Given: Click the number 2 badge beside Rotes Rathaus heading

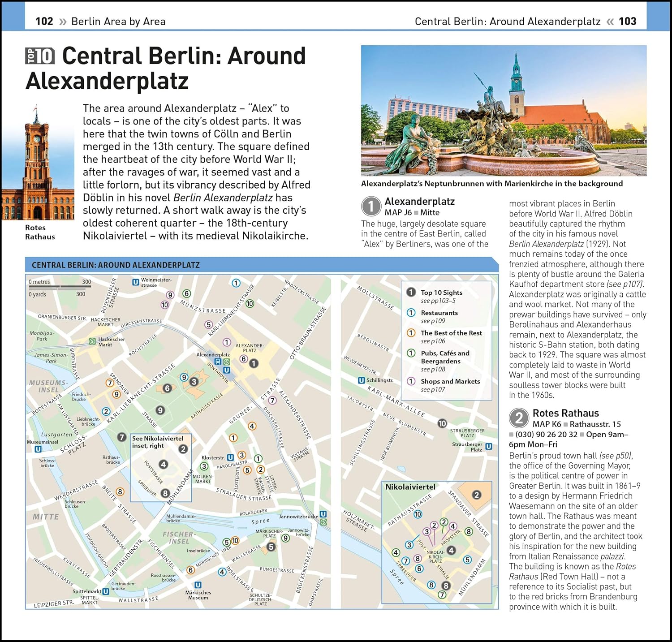Looking at the screenshot, I should [519, 418].
